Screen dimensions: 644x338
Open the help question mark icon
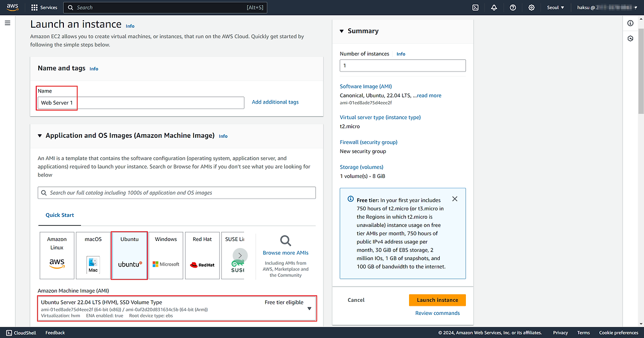tap(513, 8)
